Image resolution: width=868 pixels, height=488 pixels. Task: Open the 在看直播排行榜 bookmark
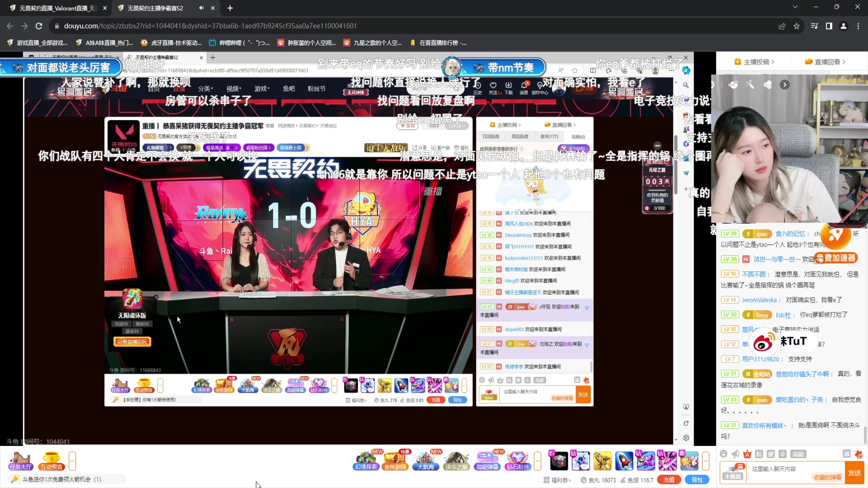438,43
